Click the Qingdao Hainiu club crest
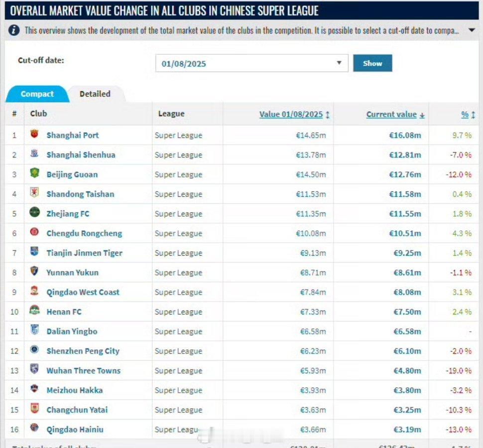The image size is (483, 448). pyautogui.click(x=34, y=428)
